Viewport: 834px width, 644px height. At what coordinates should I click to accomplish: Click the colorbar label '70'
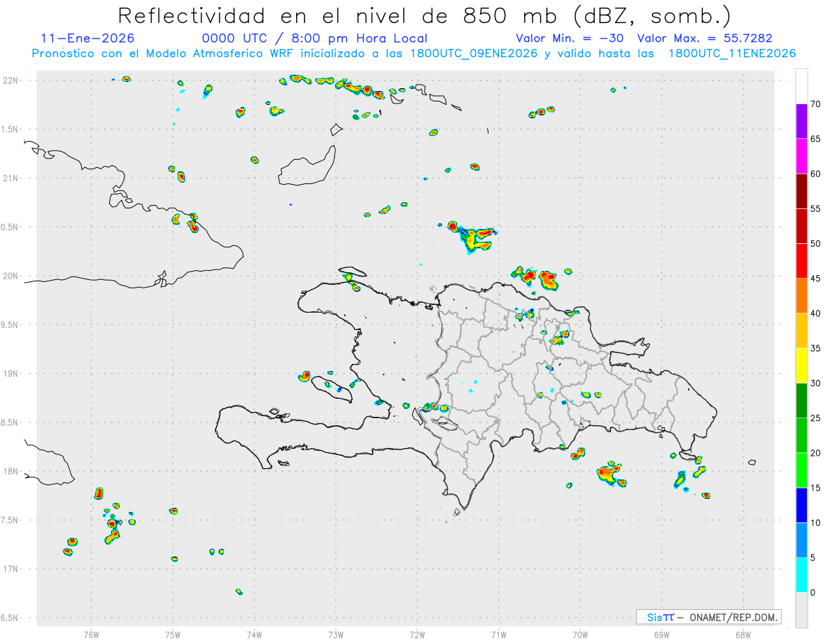coord(815,104)
